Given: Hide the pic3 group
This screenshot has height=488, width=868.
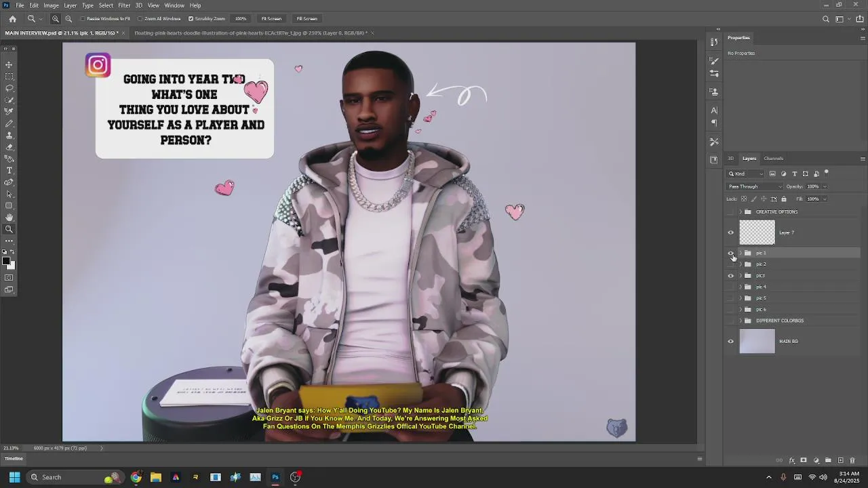Looking at the screenshot, I should pos(730,276).
